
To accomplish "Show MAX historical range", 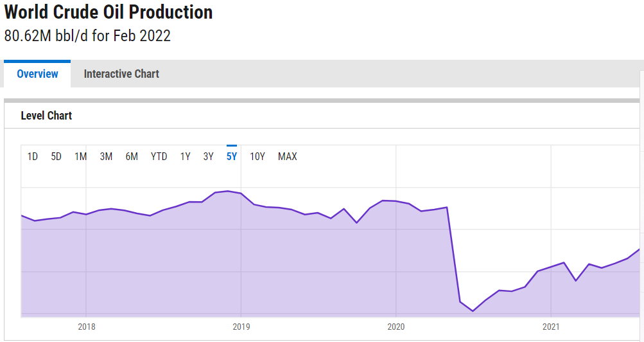I will pyautogui.click(x=288, y=156).
